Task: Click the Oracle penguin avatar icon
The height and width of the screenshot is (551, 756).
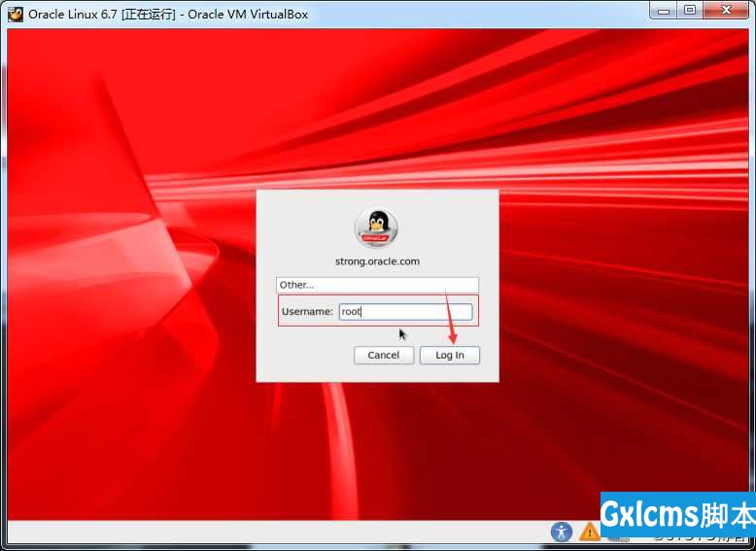Action: coord(377,228)
